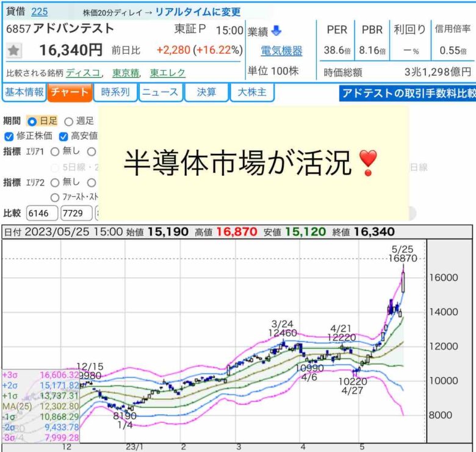Click the comparison code field 7729
This screenshot has width=476, height=452.
76,213
